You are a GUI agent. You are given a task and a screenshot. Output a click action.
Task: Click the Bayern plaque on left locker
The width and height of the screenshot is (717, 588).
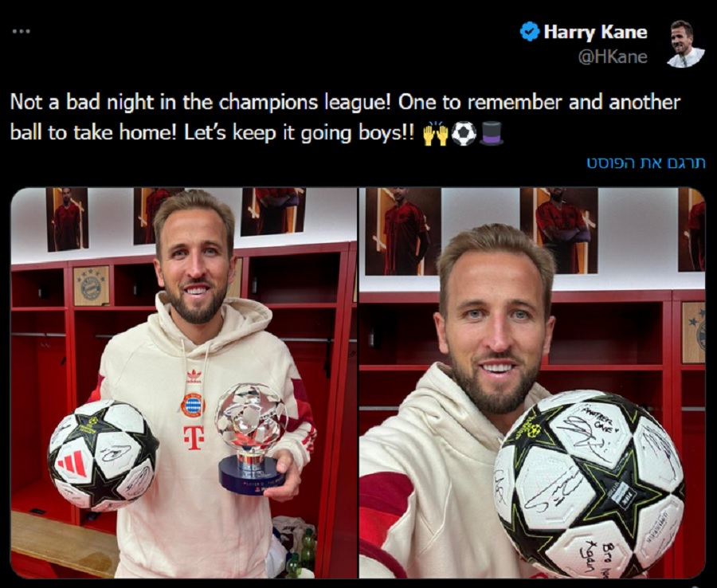coord(92,286)
